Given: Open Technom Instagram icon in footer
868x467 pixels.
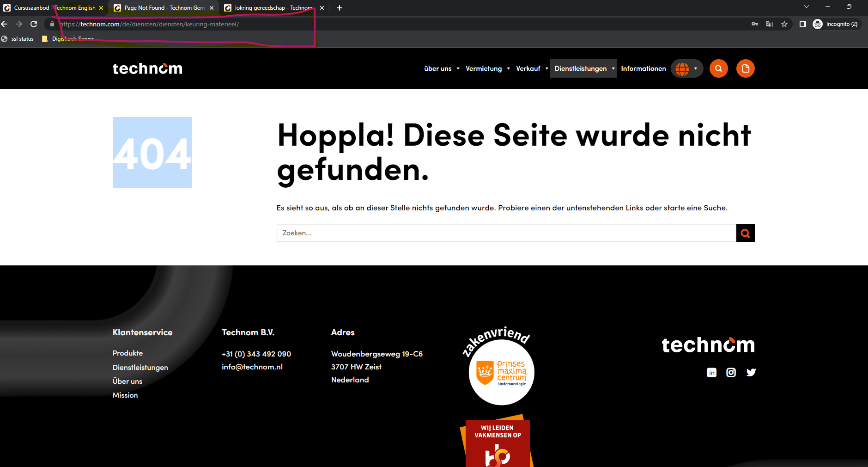Looking at the screenshot, I should [x=731, y=373].
